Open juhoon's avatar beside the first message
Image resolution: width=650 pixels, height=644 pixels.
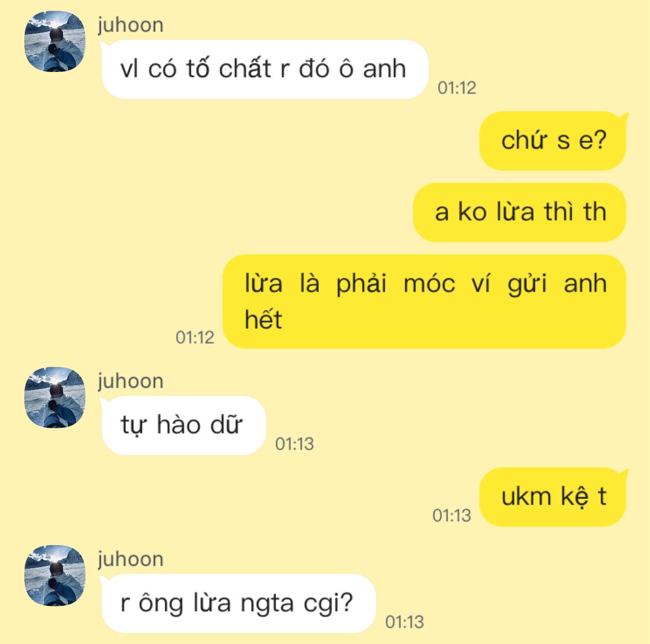55,41
